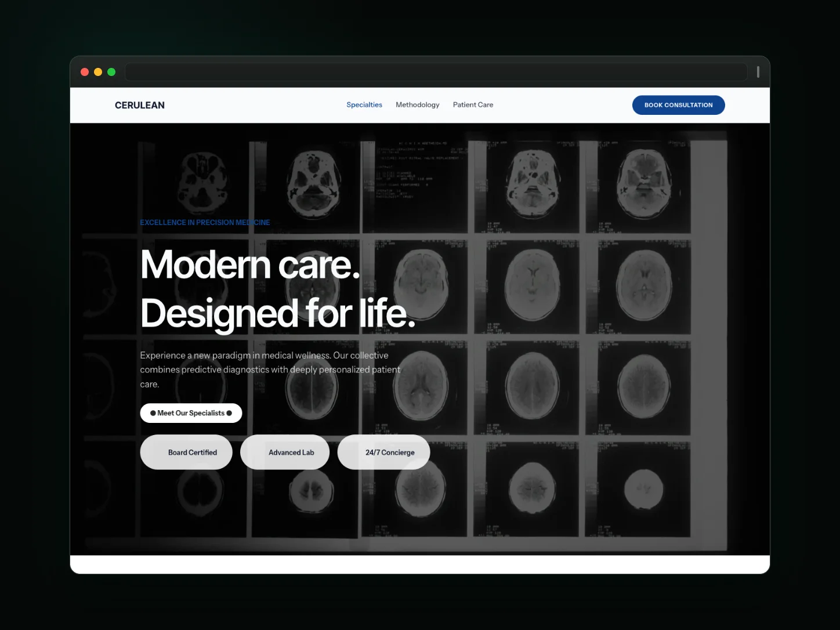
Task: Select the Advanced Lab pill
Action: 285,452
